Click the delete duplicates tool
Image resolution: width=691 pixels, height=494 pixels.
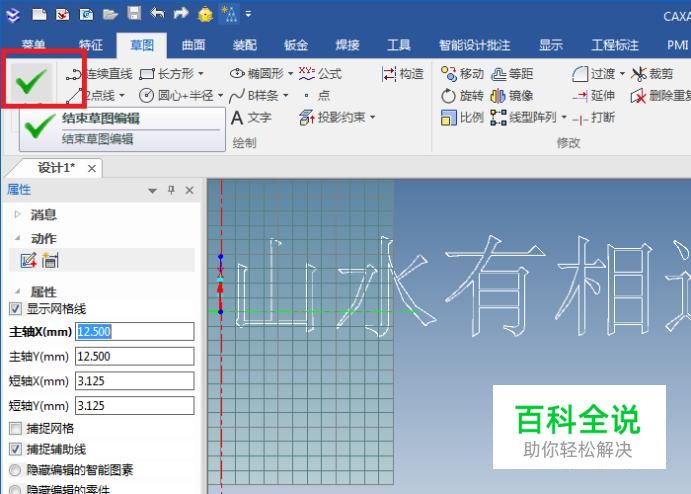(661, 95)
